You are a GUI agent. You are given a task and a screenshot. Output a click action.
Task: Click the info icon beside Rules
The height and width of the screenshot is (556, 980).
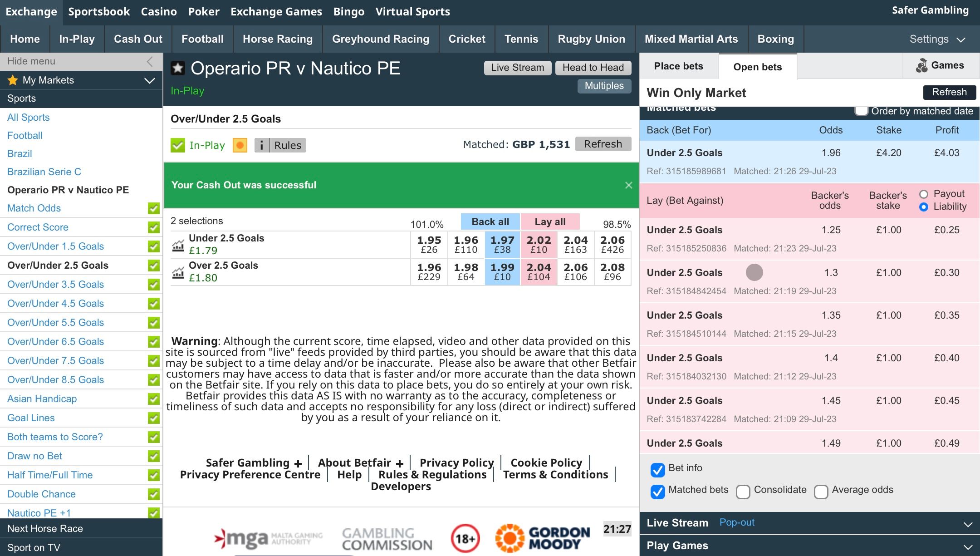point(262,145)
